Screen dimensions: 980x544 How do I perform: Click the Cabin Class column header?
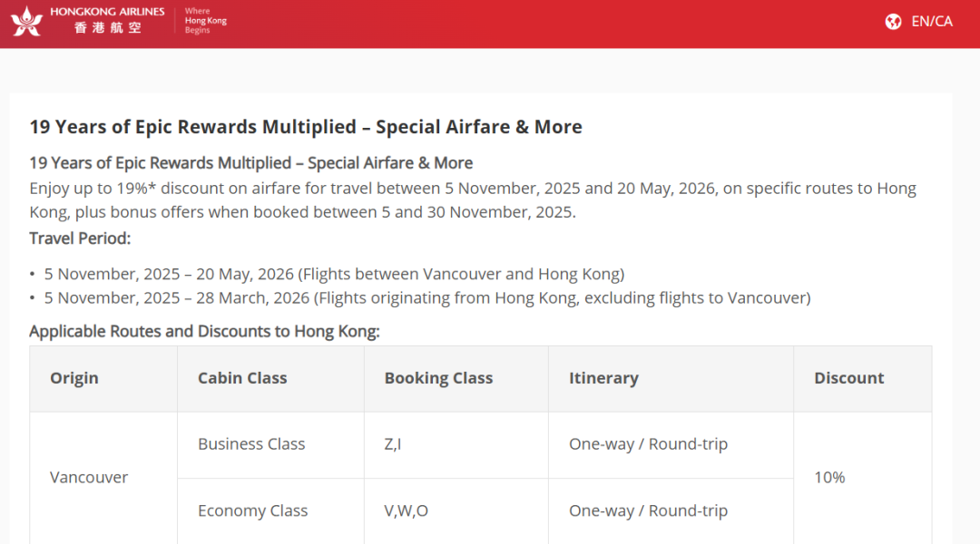point(242,378)
